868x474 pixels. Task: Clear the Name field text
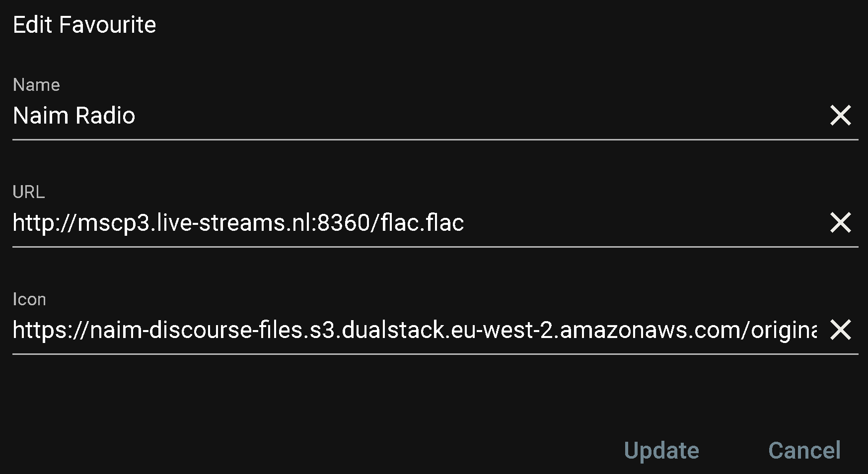click(x=840, y=116)
